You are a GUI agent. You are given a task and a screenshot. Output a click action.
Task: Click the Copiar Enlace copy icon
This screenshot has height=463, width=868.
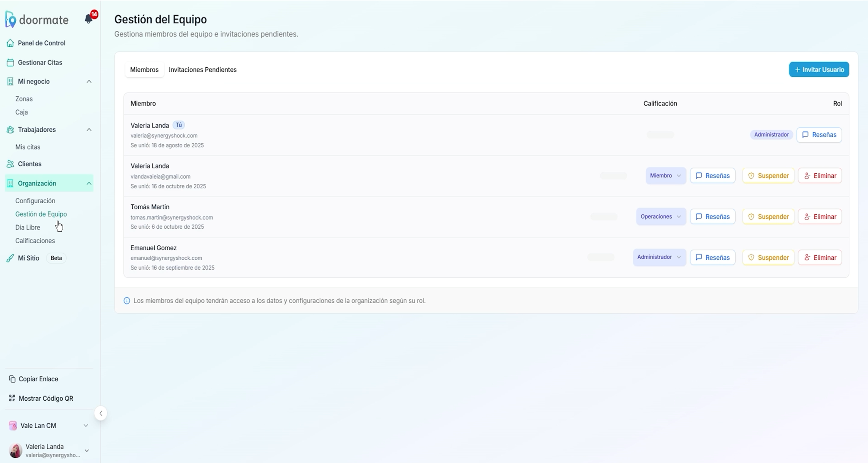[x=12, y=379]
